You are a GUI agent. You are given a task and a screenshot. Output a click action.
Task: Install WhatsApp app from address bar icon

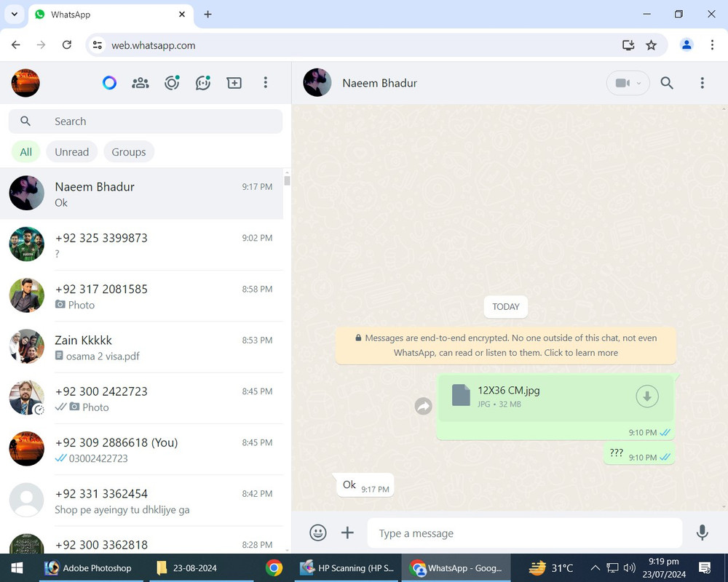(628, 45)
